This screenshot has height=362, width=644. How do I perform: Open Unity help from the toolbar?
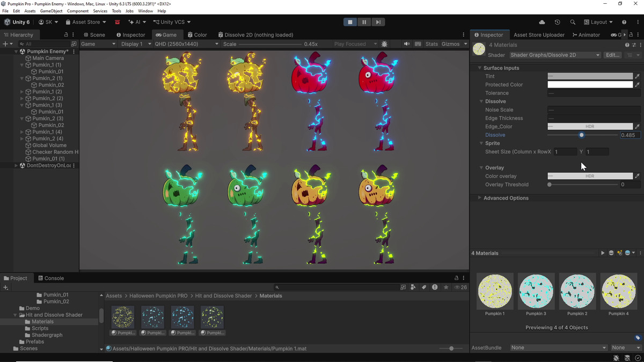[624, 22]
